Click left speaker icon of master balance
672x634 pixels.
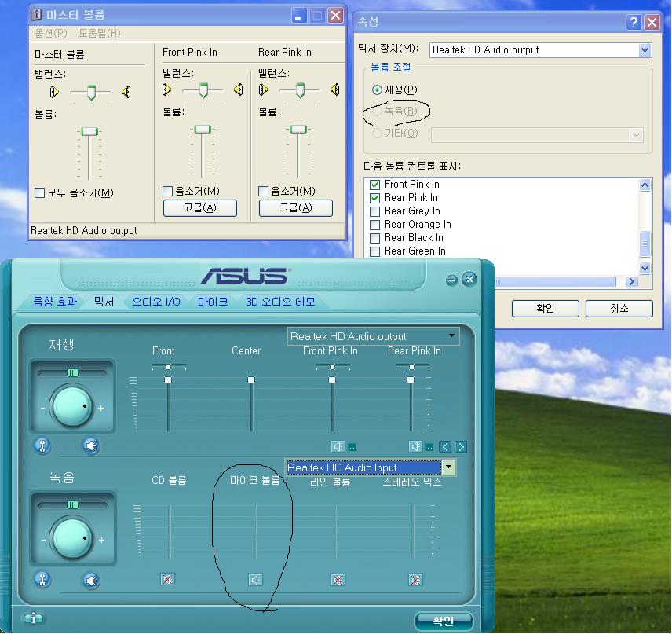(x=54, y=91)
